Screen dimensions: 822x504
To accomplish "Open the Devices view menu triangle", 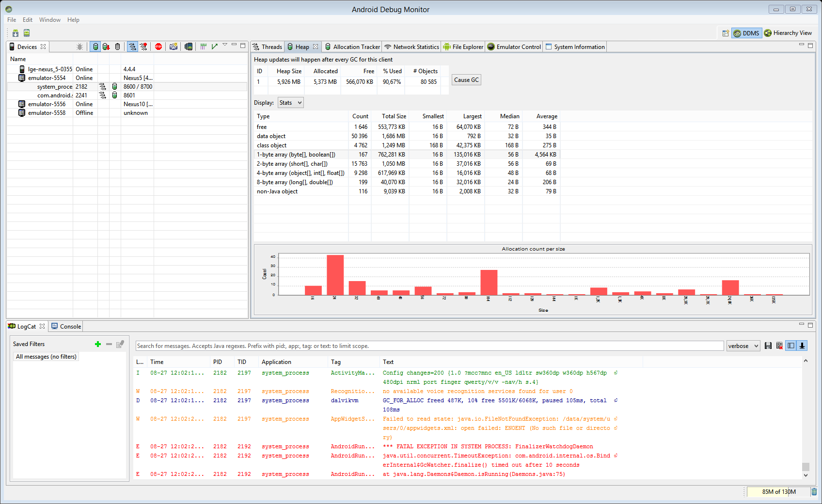I will (225, 45).
